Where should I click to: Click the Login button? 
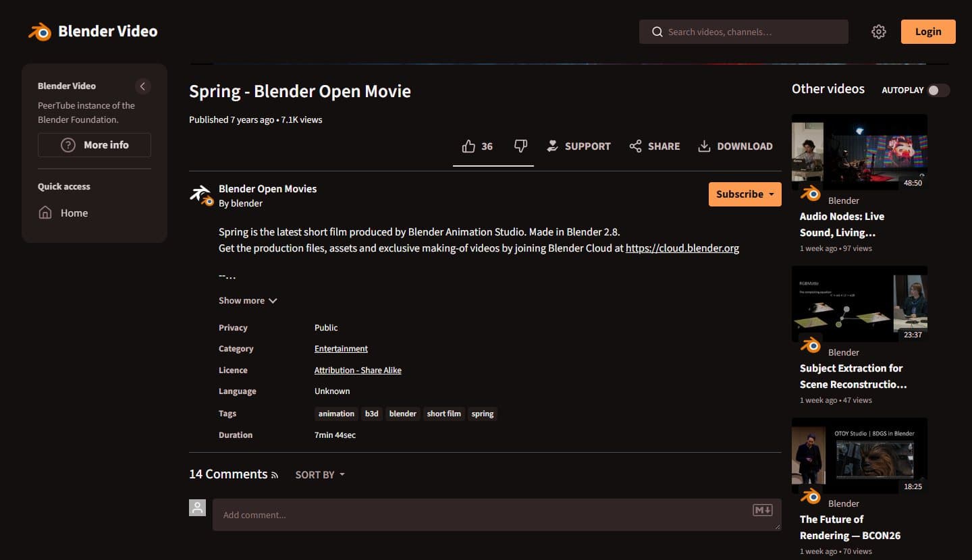click(928, 32)
